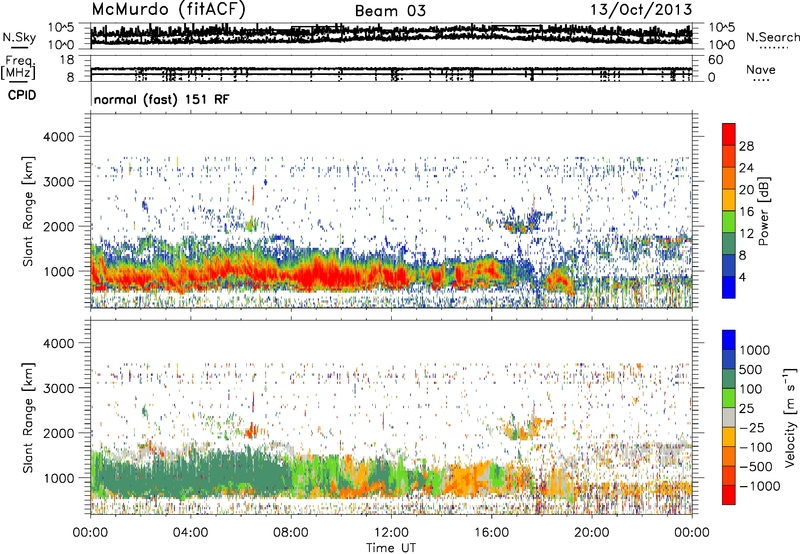
Task: Pick the blue top segment of velocity colorbar
Action: click(x=729, y=339)
